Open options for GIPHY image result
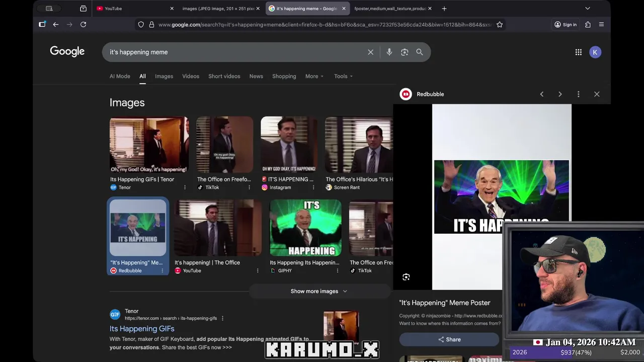 click(338, 271)
